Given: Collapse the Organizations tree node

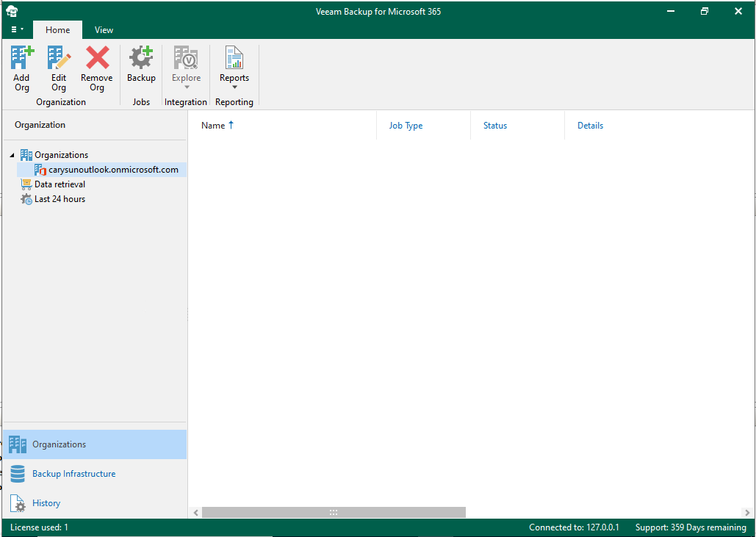Looking at the screenshot, I should (x=12, y=155).
